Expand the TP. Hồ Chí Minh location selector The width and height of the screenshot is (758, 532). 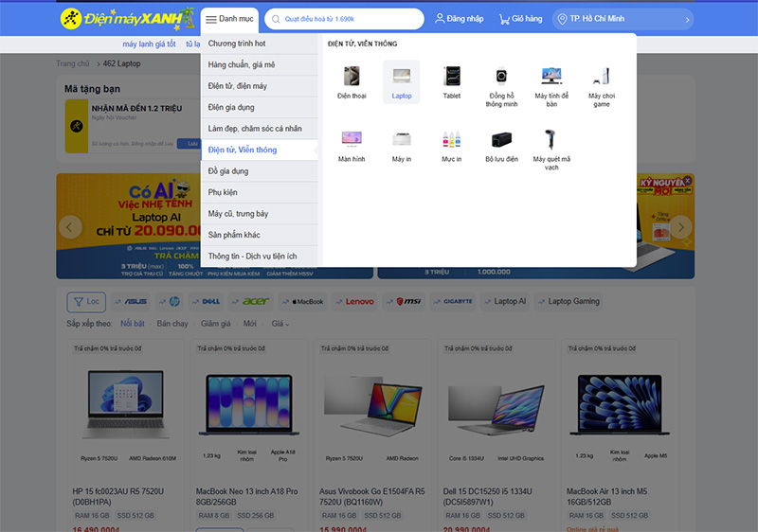coord(623,19)
